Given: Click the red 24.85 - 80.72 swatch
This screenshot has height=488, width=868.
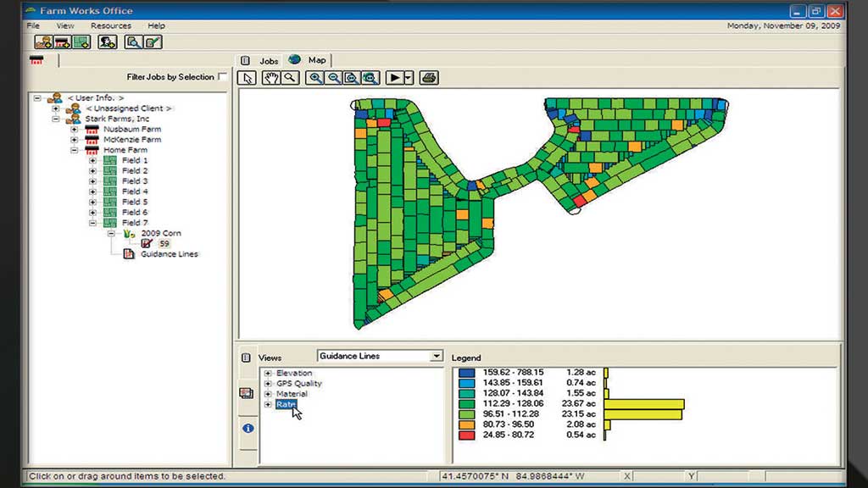Looking at the screenshot, I should pyautogui.click(x=467, y=435).
